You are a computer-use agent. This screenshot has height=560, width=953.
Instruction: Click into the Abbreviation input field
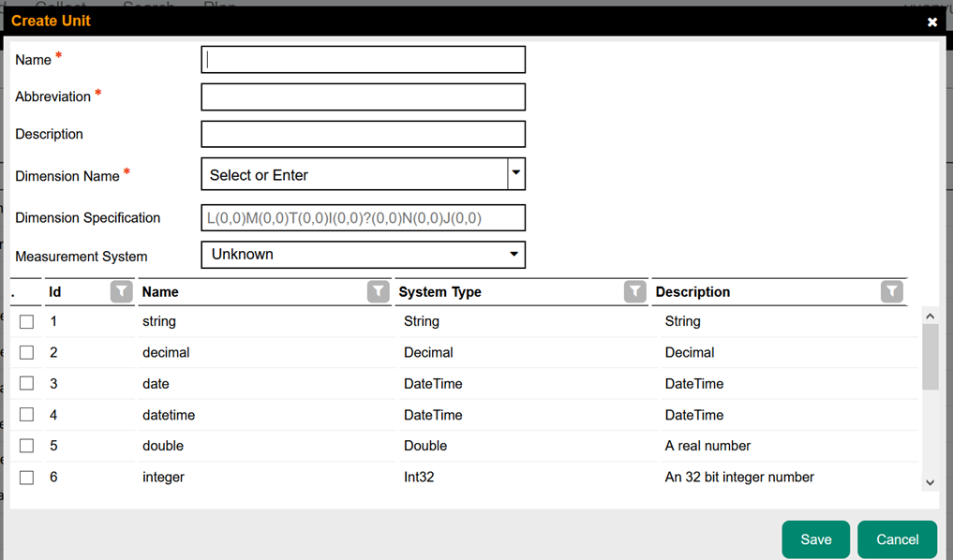[x=363, y=97]
